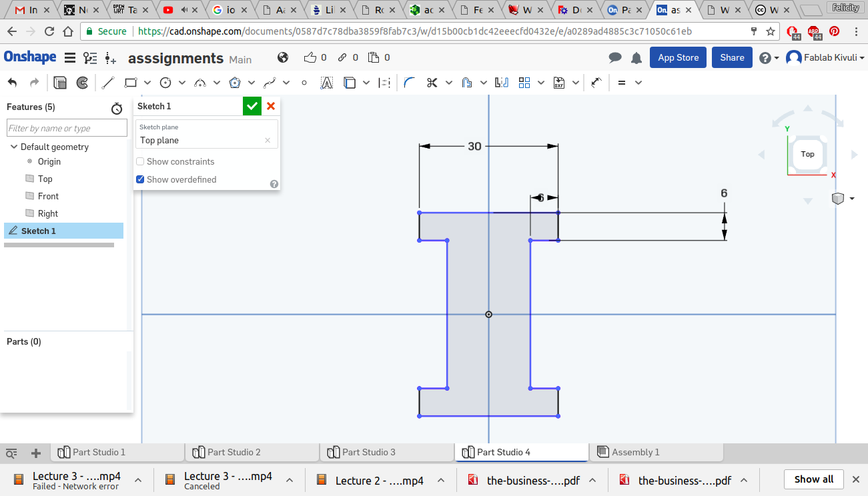The height and width of the screenshot is (496, 868).
Task: Select the Linear pattern tool
Action: (x=524, y=83)
